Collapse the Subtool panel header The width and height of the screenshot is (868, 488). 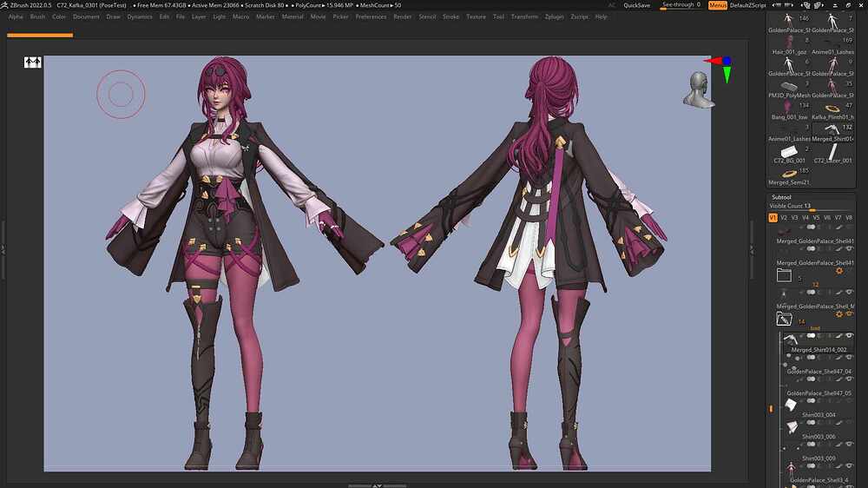(781, 197)
